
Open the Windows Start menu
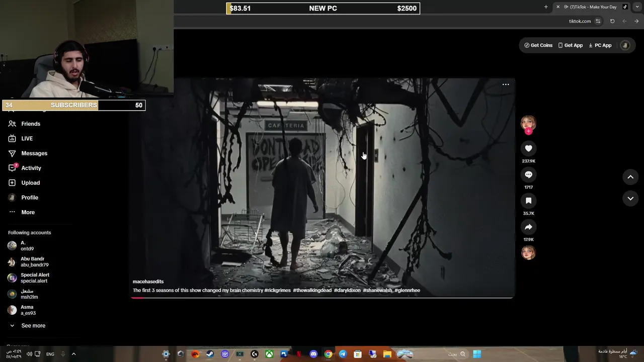(x=477, y=354)
